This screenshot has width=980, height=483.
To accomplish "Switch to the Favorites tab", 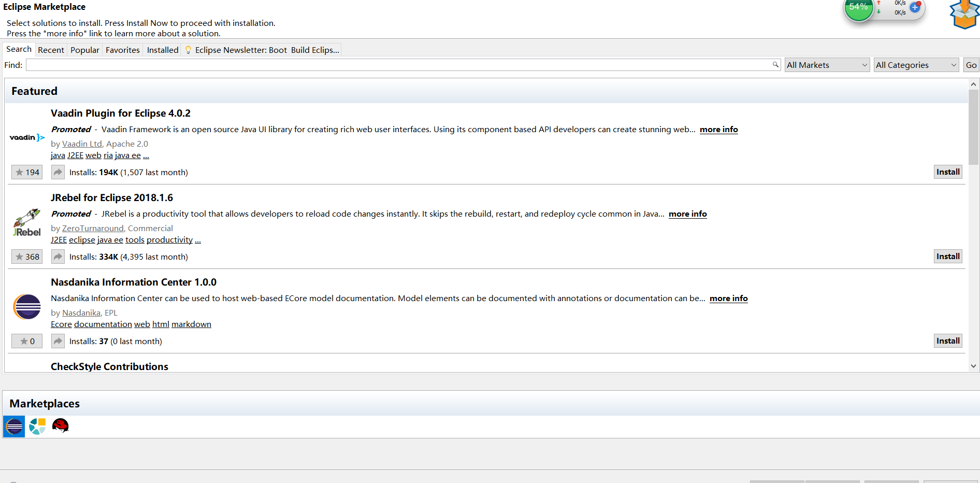I will (x=123, y=50).
